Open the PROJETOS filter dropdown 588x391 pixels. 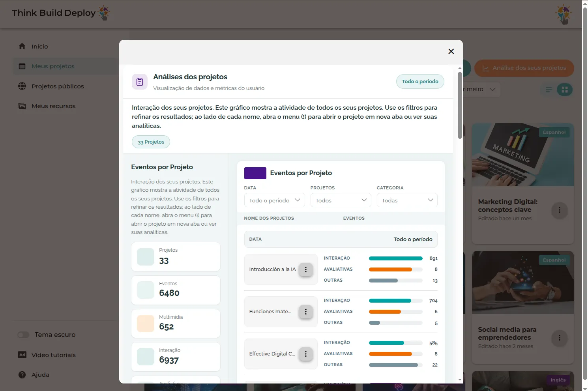pos(341,200)
